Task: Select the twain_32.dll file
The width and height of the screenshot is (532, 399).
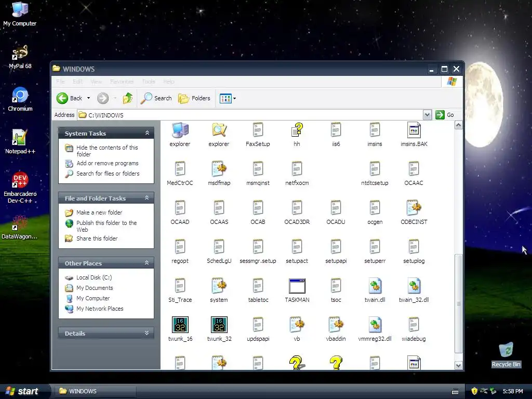Action: coord(414,286)
